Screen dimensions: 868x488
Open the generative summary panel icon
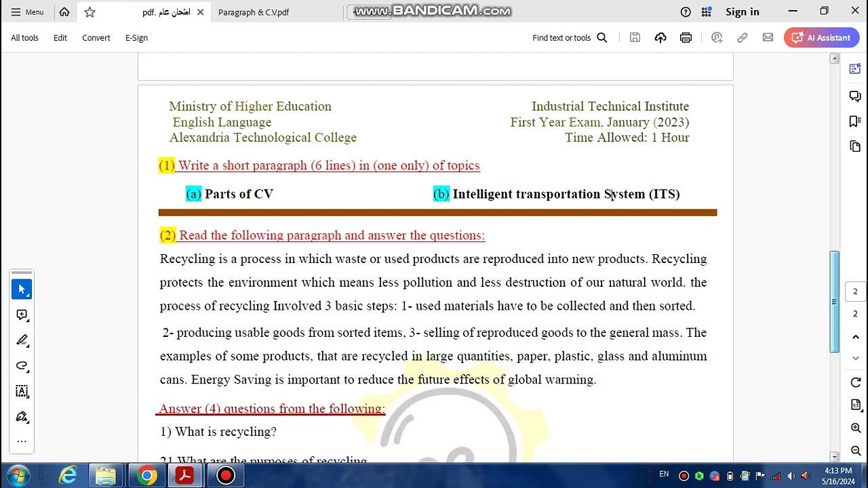(855, 68)
